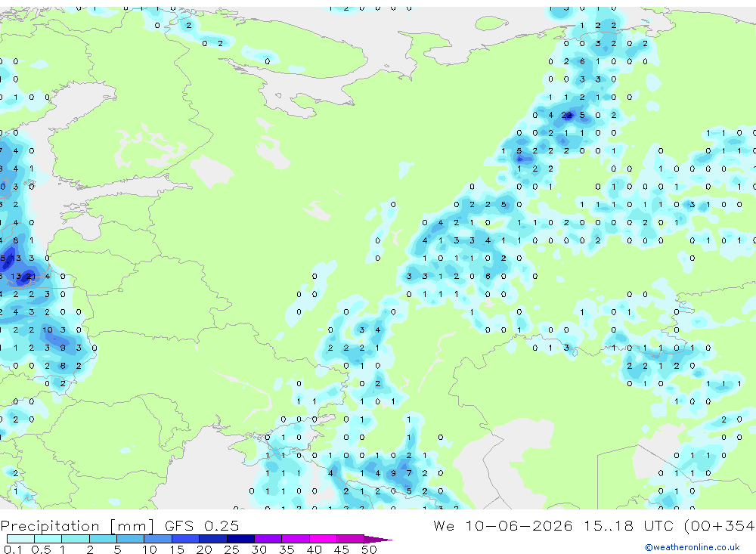This screenshot has width=756, height=554.
Task: Click the legend scale label '40'
Action: tap(314, 549)
